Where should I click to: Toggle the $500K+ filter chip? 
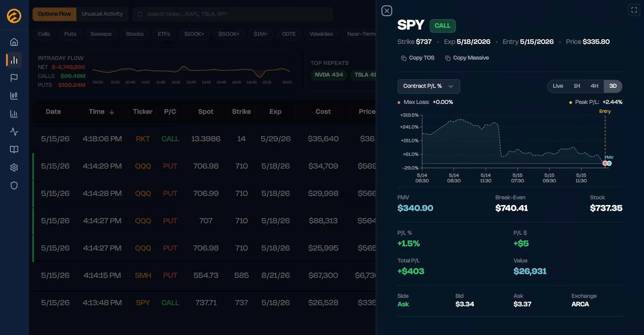point(229,34)
